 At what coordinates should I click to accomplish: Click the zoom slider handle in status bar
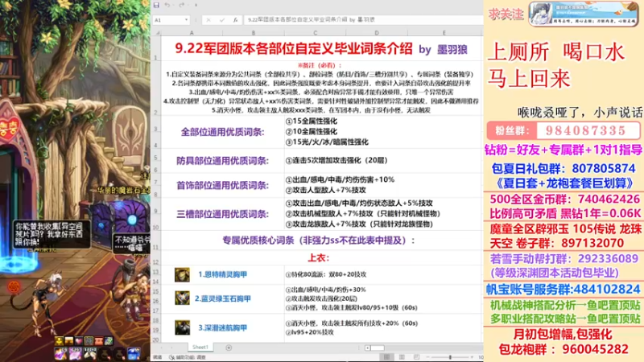(x=451, y=357)
